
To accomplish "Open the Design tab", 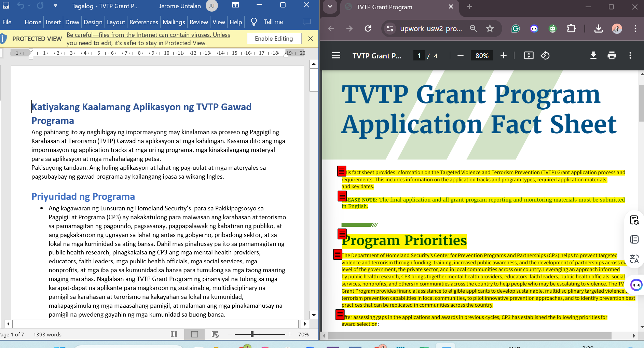I will [93, 22].
